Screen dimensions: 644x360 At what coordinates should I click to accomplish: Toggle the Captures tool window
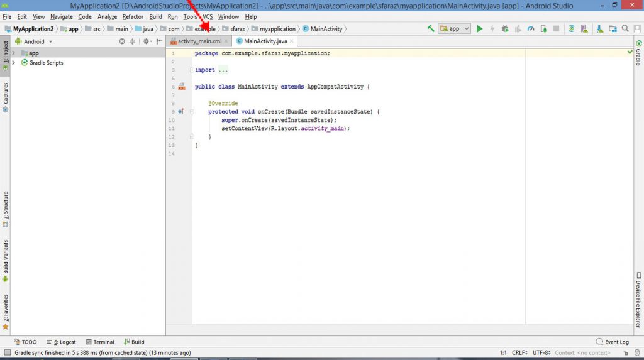5,97
